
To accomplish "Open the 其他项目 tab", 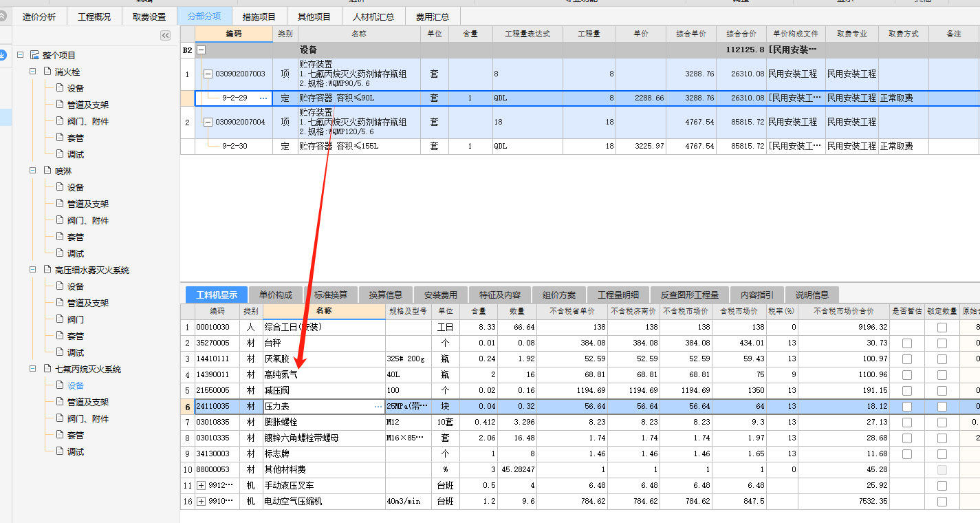I will (314, 17).
